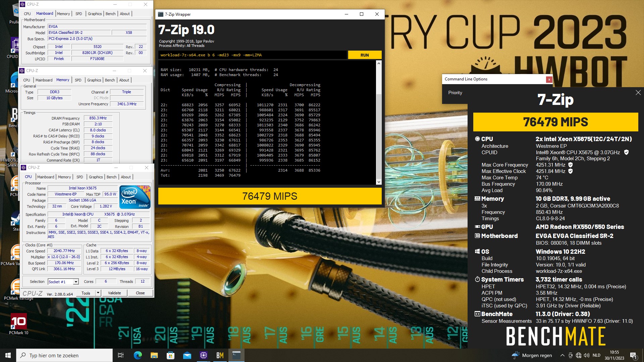Close the Command Line Options window
This screenshot has height=362, width=644.
(x=549, y=79)
